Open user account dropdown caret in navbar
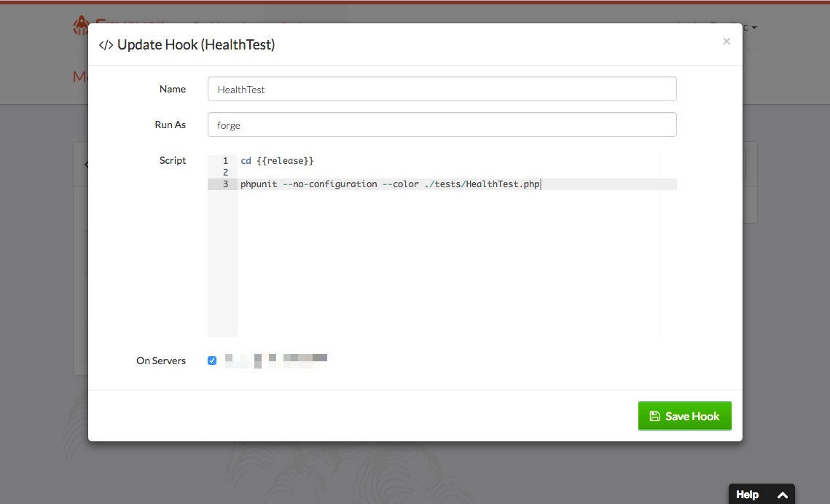The width and height of the screenshot is (830, 504). point(754,28)
